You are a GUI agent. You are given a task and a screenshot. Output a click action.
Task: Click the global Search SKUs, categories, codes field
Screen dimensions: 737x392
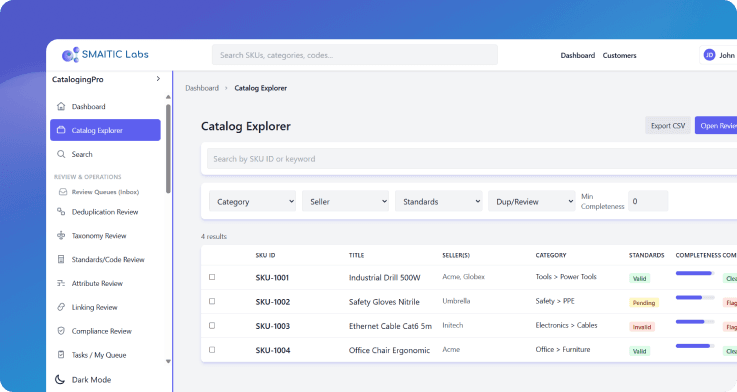click(355, 55)
